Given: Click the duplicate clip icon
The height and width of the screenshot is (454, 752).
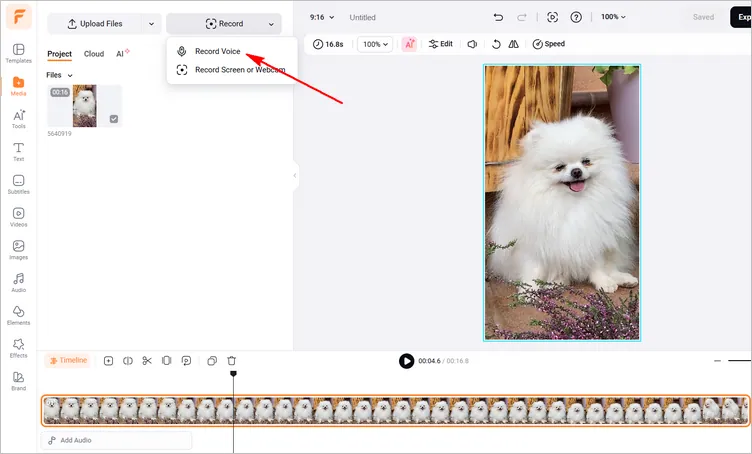Looking at the screenshot, I should [x=212, y=361].
